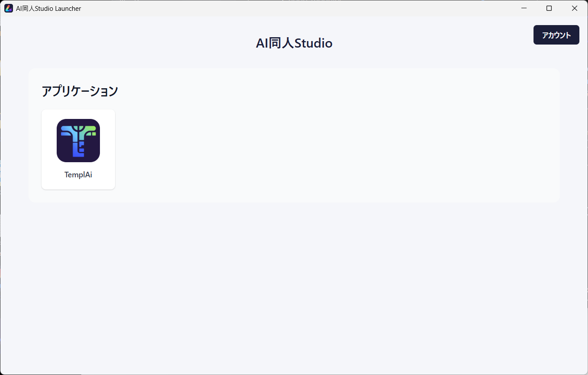Open account settings via dark アカウント button
The width and height of the screenshot is (588, 375).
(x=556, y=35)
